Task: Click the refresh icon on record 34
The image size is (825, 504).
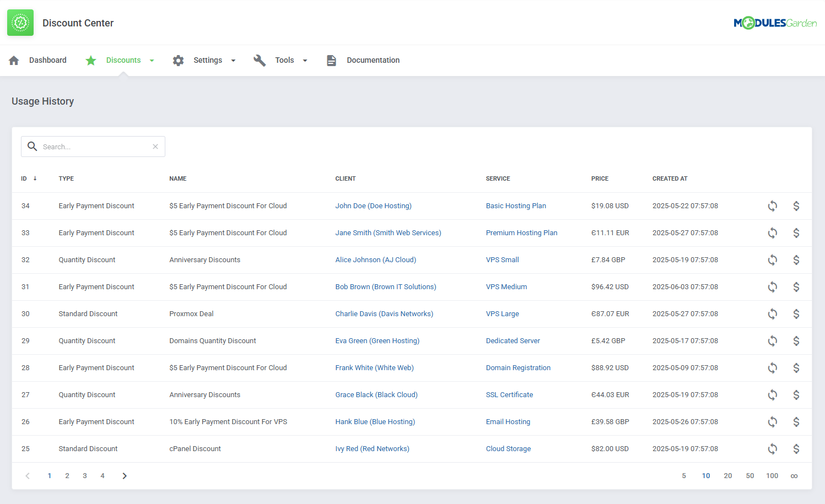Action: click(772, 205)
